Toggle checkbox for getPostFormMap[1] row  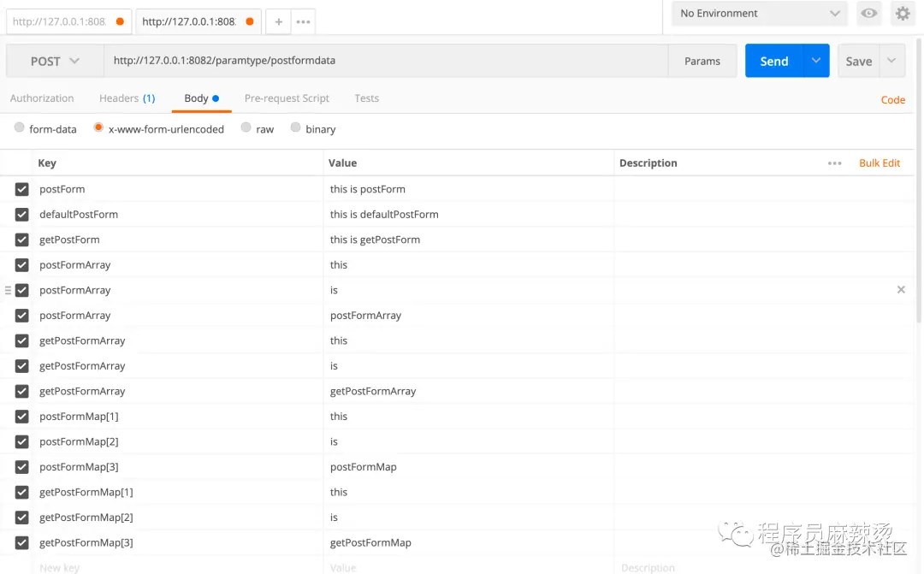21,493
